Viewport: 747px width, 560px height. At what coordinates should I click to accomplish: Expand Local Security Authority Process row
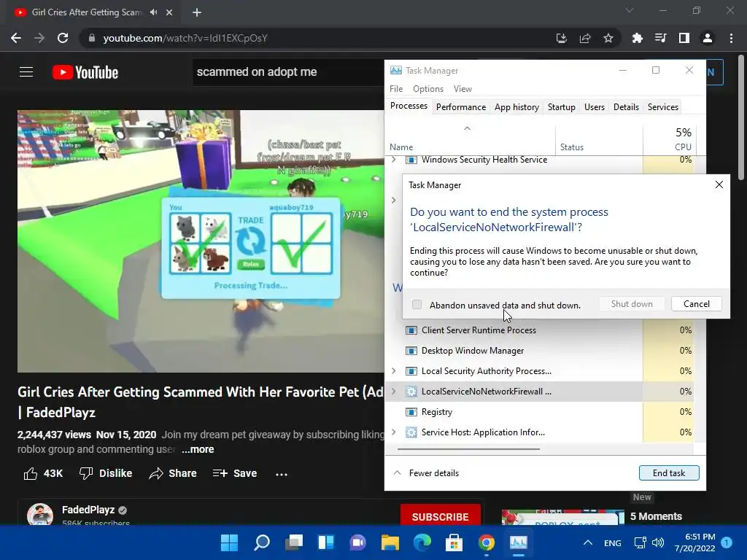(393, 371)
